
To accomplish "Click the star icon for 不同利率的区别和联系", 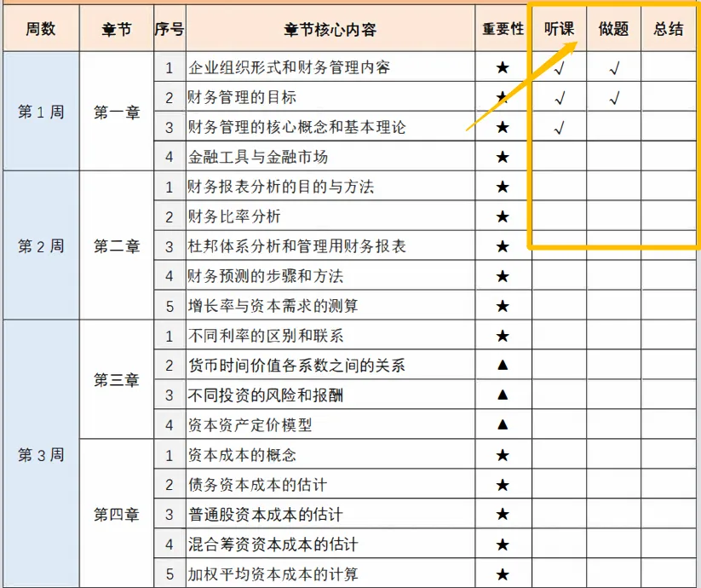I will [x=503, y=336].
